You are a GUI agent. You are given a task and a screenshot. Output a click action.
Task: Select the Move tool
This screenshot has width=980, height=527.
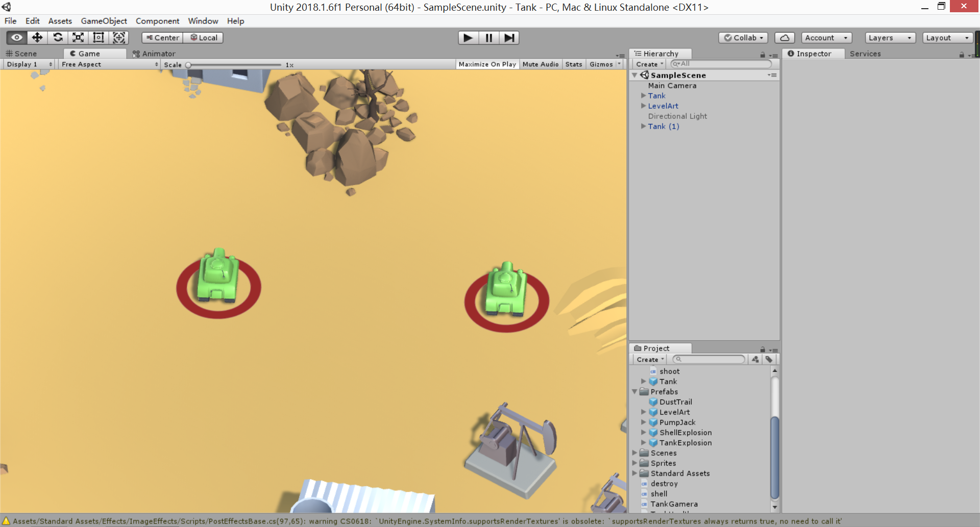(37, 38)
